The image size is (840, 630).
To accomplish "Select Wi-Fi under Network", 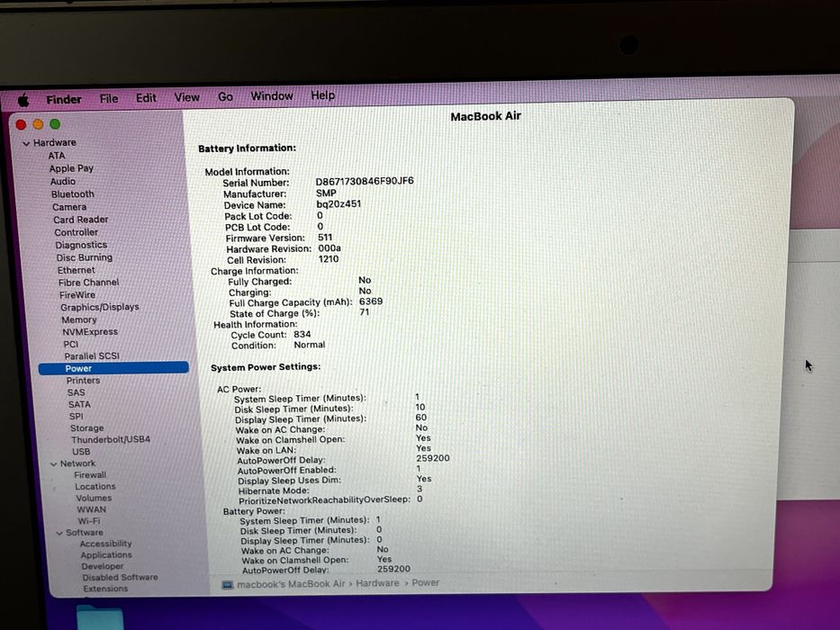I will click(89, 521).
